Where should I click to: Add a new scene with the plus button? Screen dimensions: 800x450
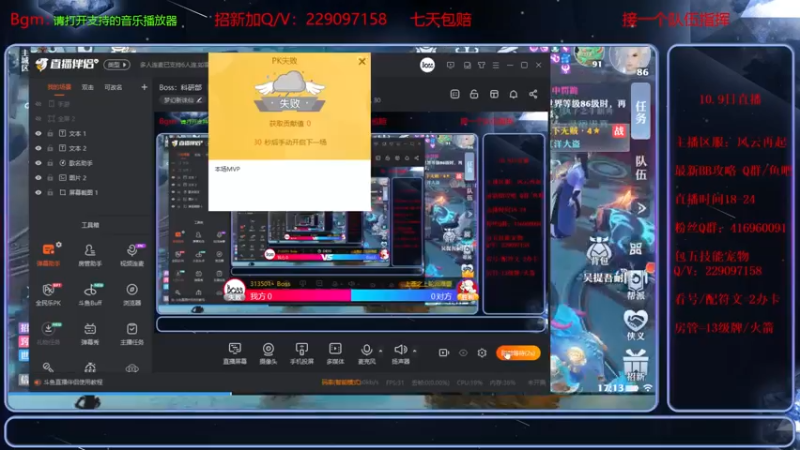(x=144, y=87)
